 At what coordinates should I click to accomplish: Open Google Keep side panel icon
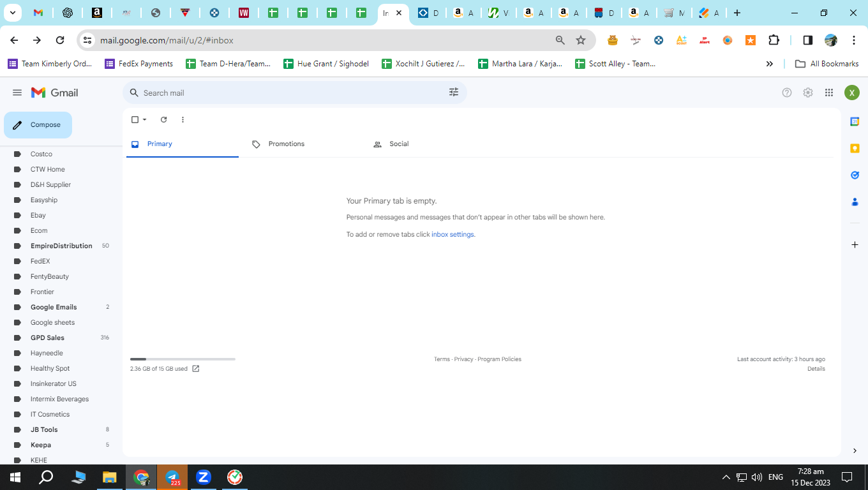855,148
